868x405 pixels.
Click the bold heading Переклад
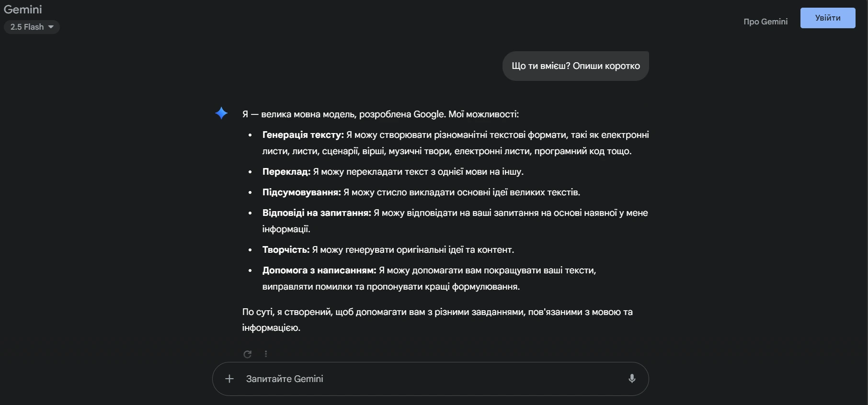point(286,172)
